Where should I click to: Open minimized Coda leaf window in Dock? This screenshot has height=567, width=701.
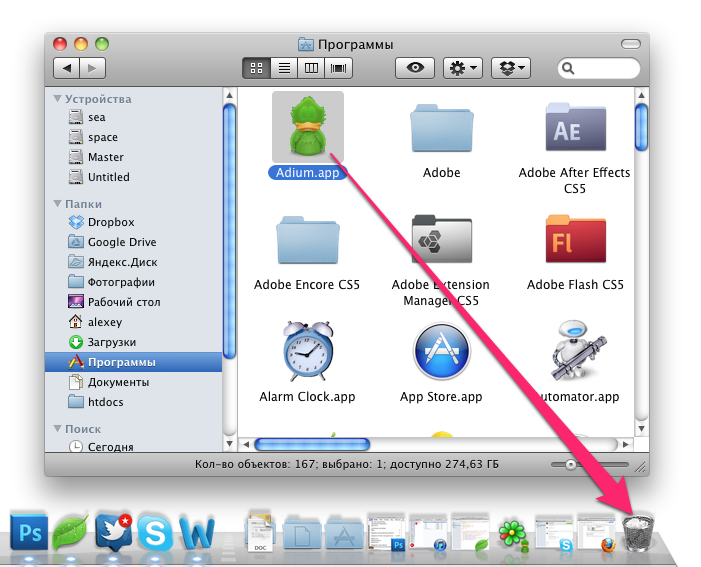tap(470, 532)
